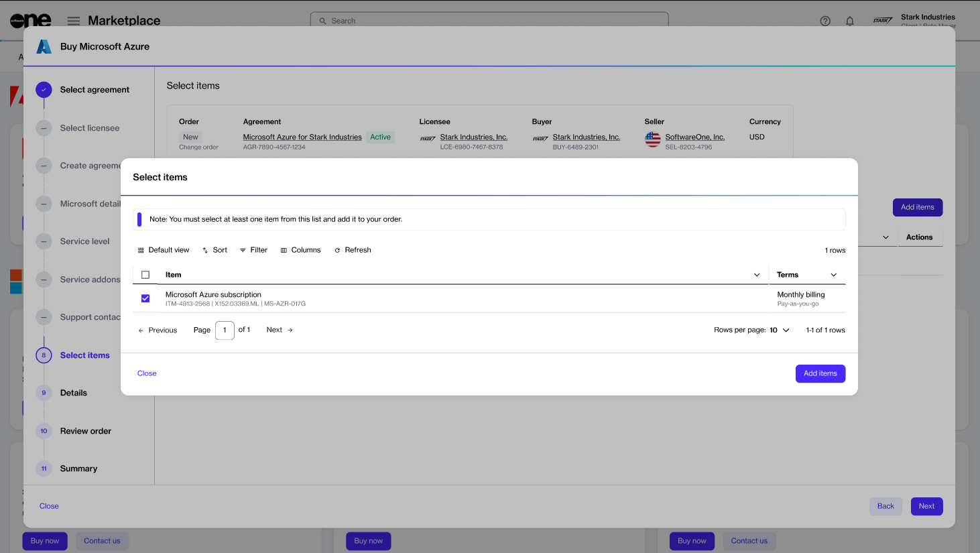Click the Select agreement completed step circle
Viewport: 980px width, 553px height.
coord(44,90)
